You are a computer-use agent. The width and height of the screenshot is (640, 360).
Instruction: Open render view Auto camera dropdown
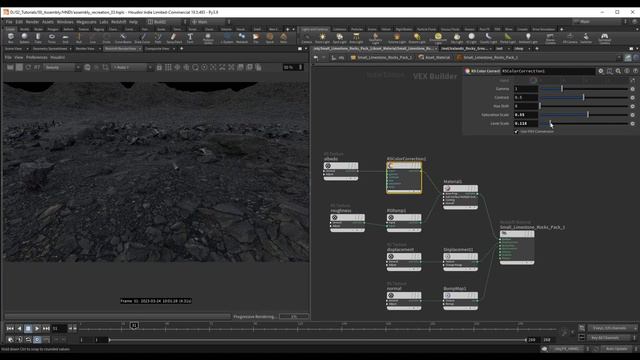(x=132, y=67)
